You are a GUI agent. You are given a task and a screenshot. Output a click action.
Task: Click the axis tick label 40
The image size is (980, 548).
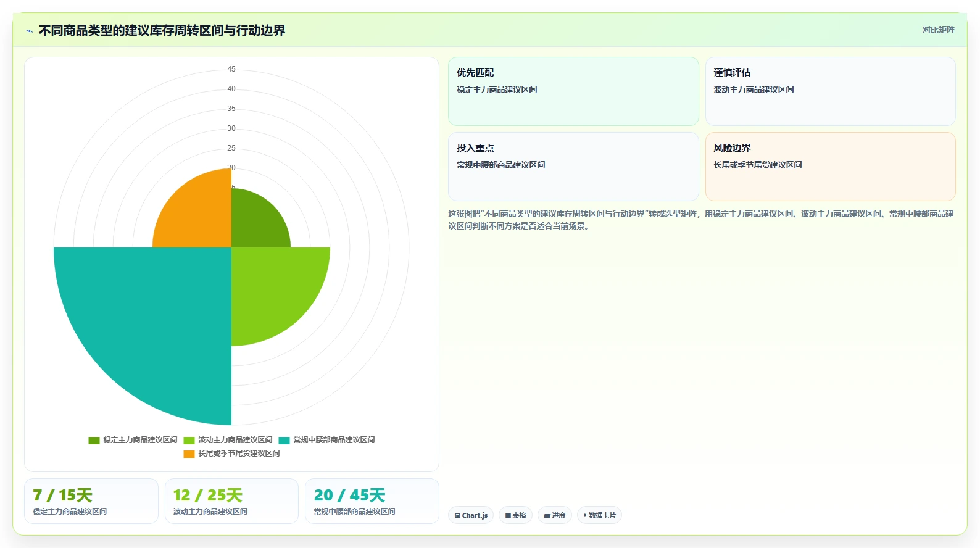pos(231,89)
